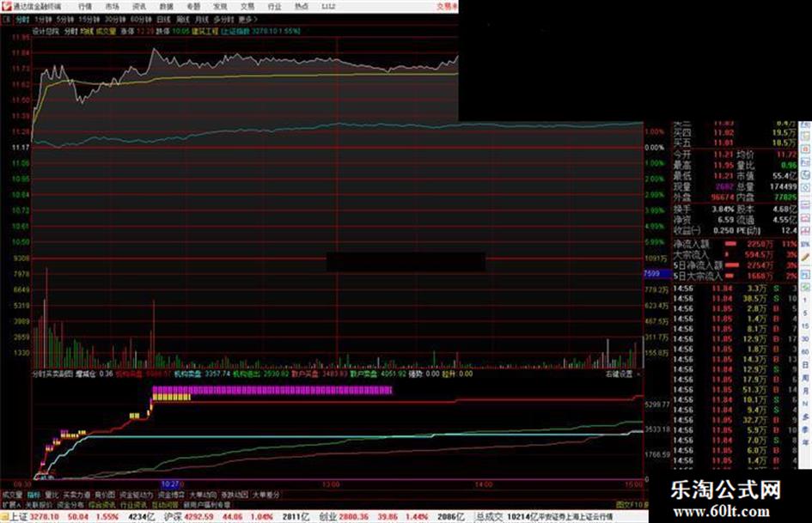Click the 买四 order book row
This screenshot has width=812, height=523.
[735, 133]
